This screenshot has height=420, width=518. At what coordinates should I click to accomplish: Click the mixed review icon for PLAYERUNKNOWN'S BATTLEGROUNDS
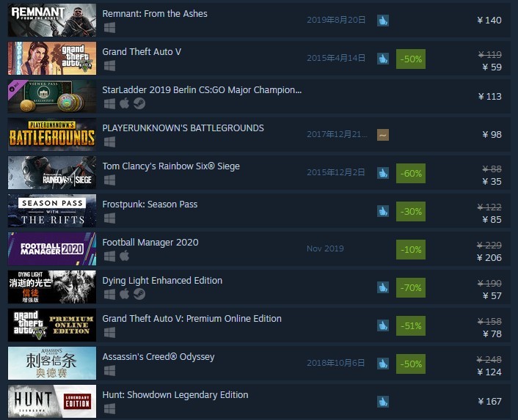tap(383, 135)
